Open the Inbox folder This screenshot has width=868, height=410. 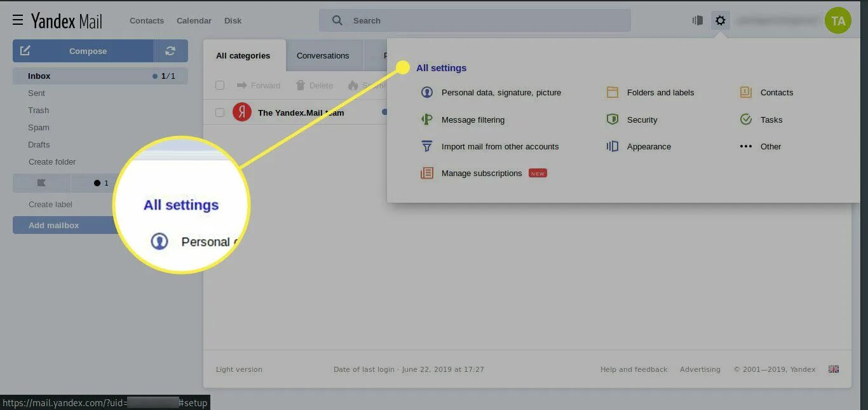[x=100, y=76]
